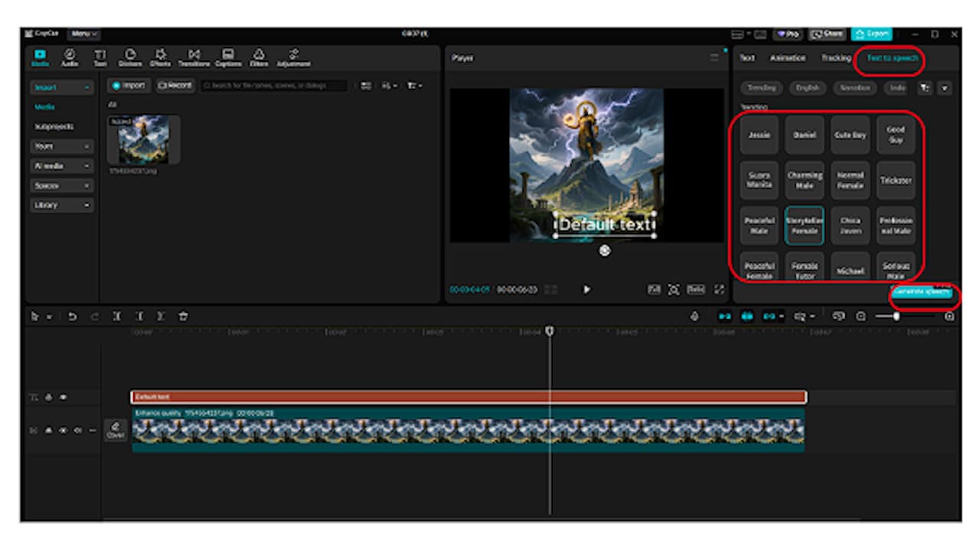Click the rotate handle below Default text
Viewport: 980px width, 551px height.
(x=605, y=250)
